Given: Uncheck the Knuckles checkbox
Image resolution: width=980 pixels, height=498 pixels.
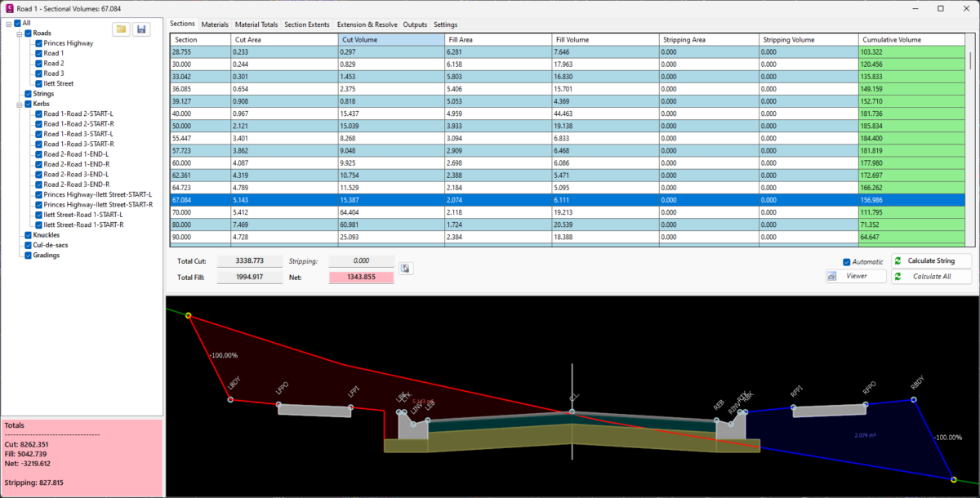Looking at the screenshot, I should pyautogui.click(x=28, y=235).
